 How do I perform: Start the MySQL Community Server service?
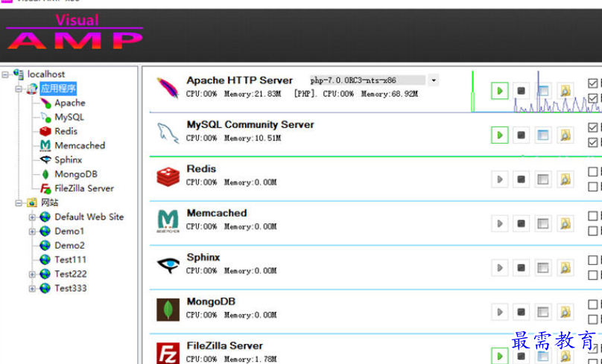499,135
